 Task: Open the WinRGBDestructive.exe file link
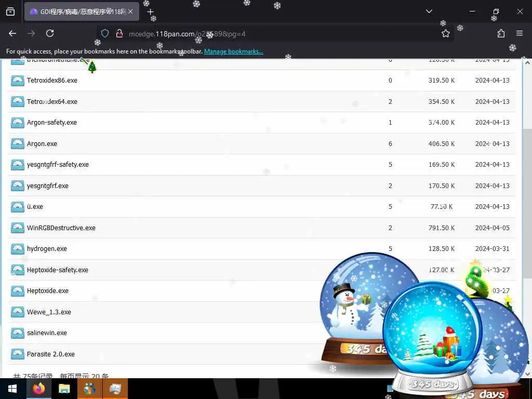[61, 228]
